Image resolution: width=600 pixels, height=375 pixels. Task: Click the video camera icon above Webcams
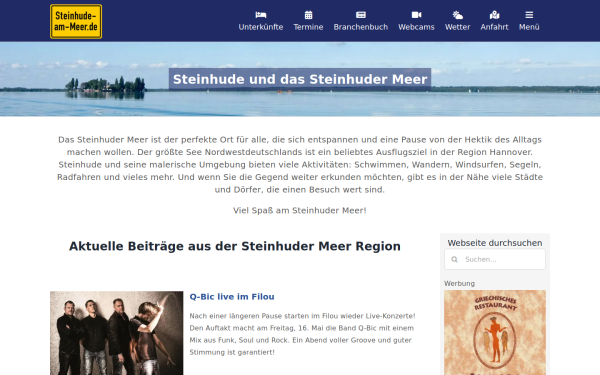pos(416,15)
